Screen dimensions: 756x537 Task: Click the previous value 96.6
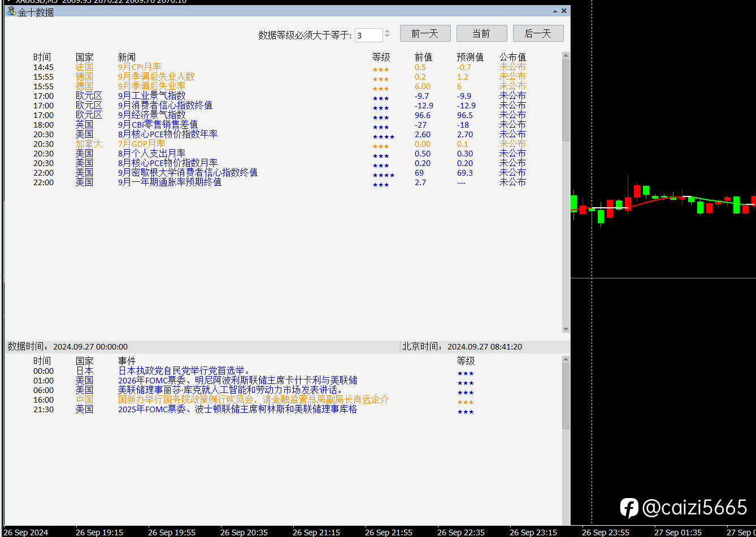pos(423,115)
